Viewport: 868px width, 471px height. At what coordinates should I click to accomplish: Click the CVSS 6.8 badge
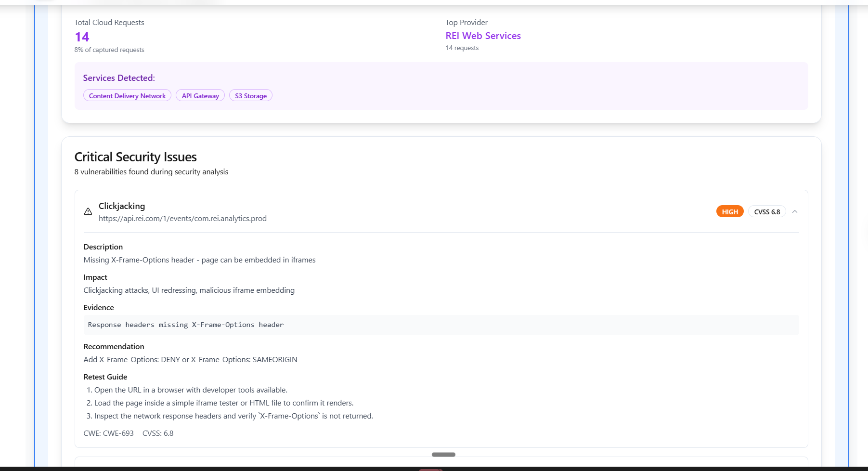click(767, 211)
